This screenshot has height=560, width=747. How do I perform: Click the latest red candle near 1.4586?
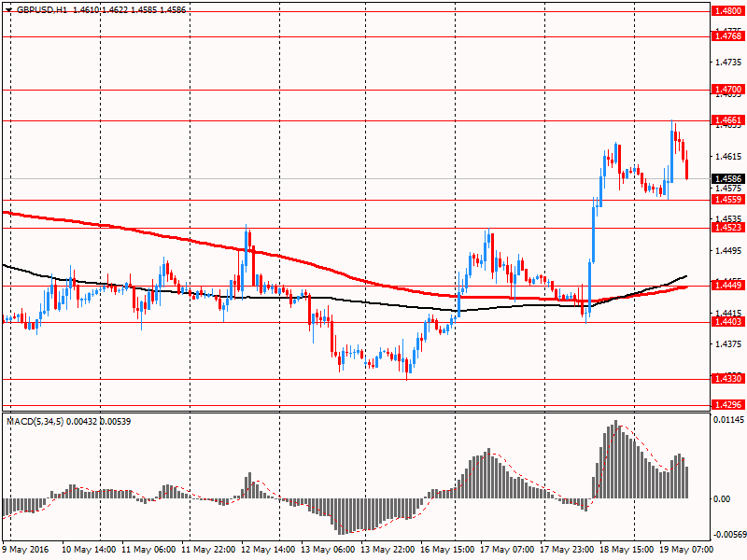pos(686,169)
